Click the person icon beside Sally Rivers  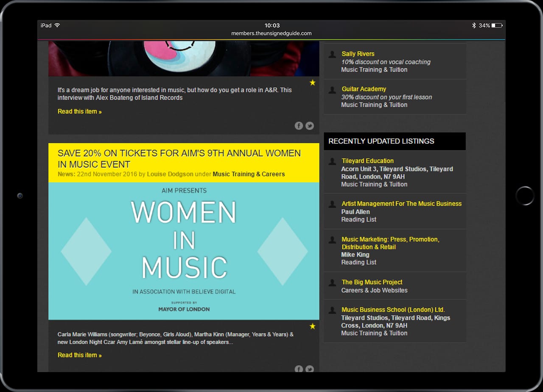click(333, 54)
